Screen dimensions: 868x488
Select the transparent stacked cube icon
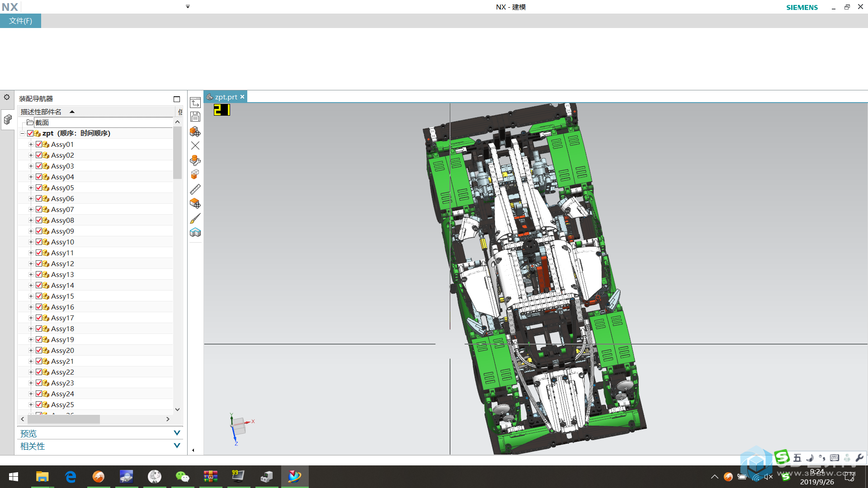coord(195,174)
